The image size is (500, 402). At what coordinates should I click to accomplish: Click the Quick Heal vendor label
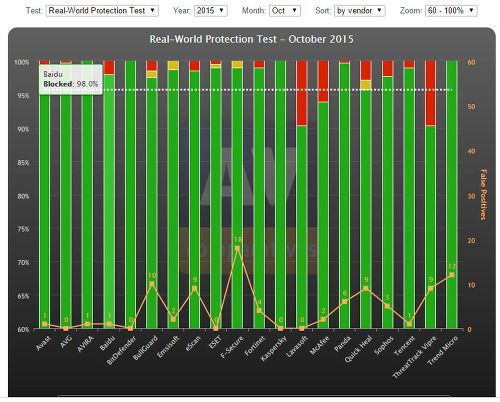point(358,349)
